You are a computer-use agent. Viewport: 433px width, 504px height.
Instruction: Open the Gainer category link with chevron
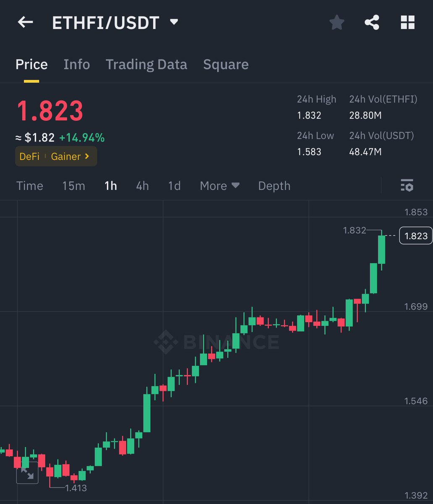[x=68, y=156]
